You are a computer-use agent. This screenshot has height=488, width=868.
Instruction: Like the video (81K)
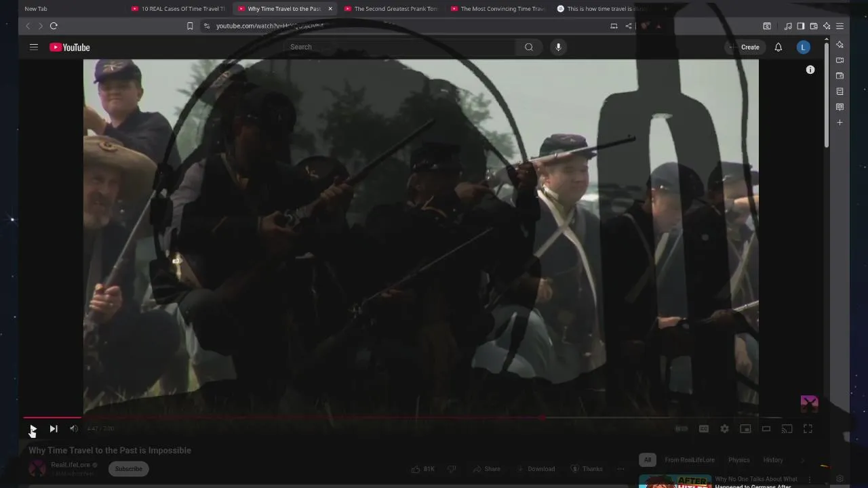pyautogui.click(x=423, y=468)
